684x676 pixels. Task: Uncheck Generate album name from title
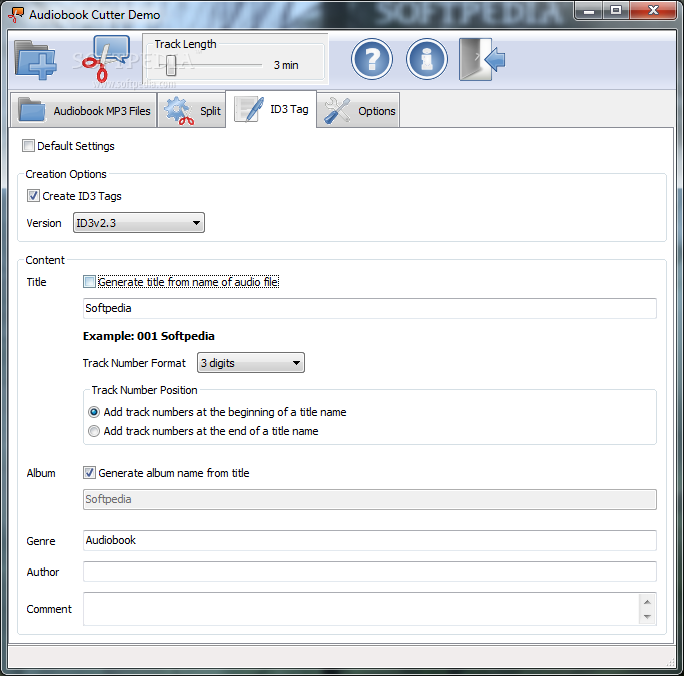point(89,472)
